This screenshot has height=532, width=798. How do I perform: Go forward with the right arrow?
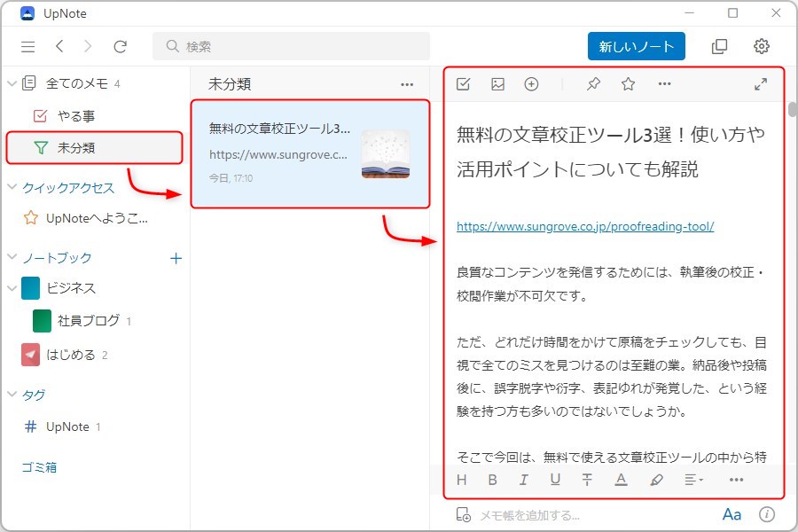(x=88, y=46)
